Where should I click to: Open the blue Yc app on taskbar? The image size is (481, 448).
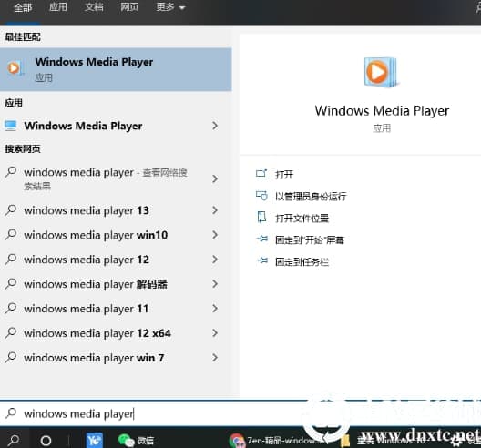click(x=95, y=441)
